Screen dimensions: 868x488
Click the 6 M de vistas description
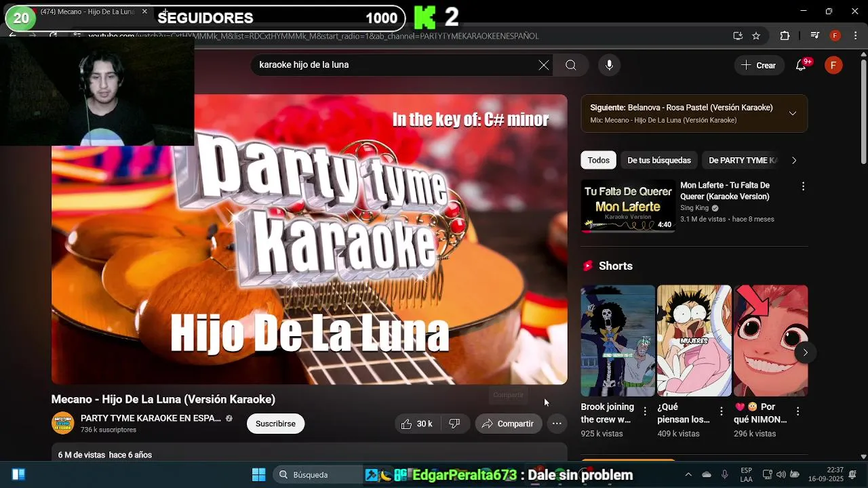pyautogui.click(x=105, y=455)
